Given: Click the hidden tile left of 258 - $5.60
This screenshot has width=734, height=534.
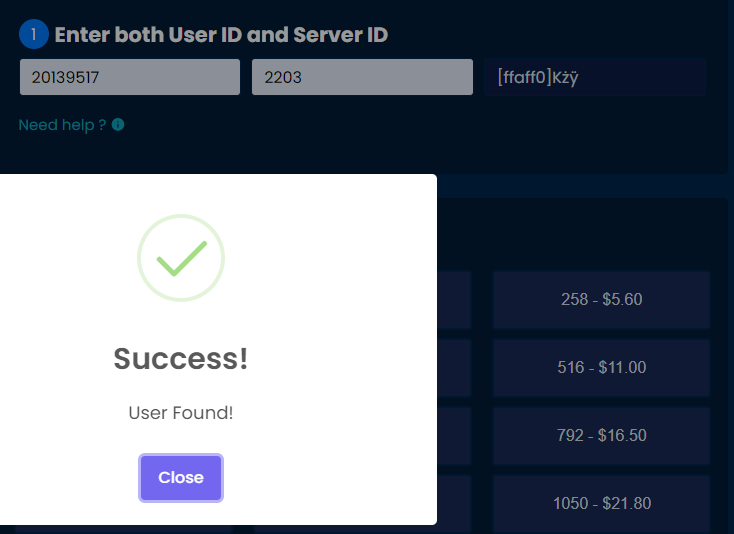Looking at the screenshot, I should (x=454, y=299).
